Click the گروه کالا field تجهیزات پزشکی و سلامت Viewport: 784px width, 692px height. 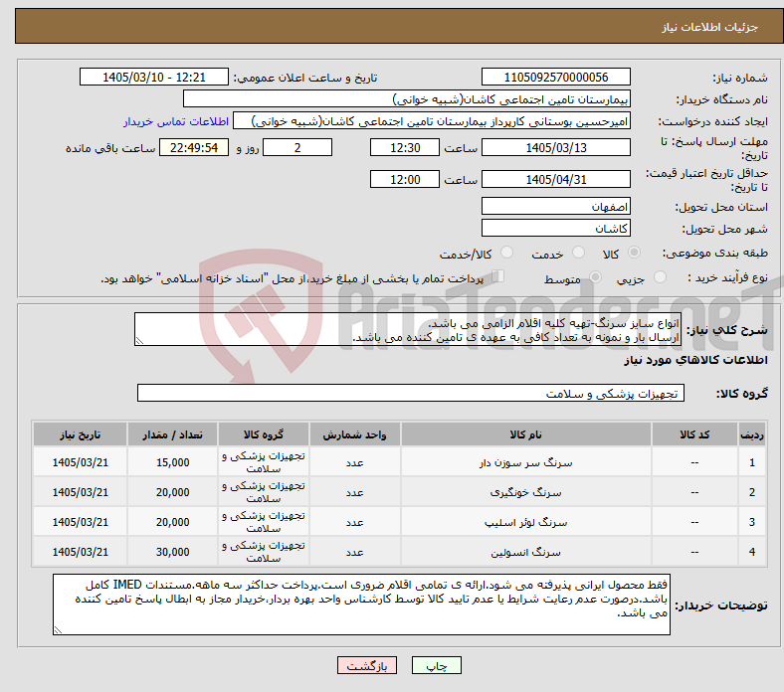coord(411,393)
